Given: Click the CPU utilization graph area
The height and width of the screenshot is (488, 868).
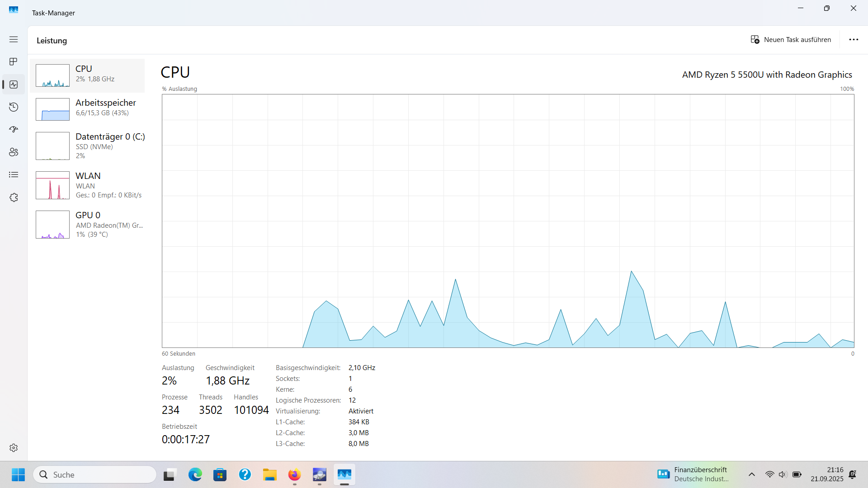Looking at the screenshot, I should tap(508, 221).
